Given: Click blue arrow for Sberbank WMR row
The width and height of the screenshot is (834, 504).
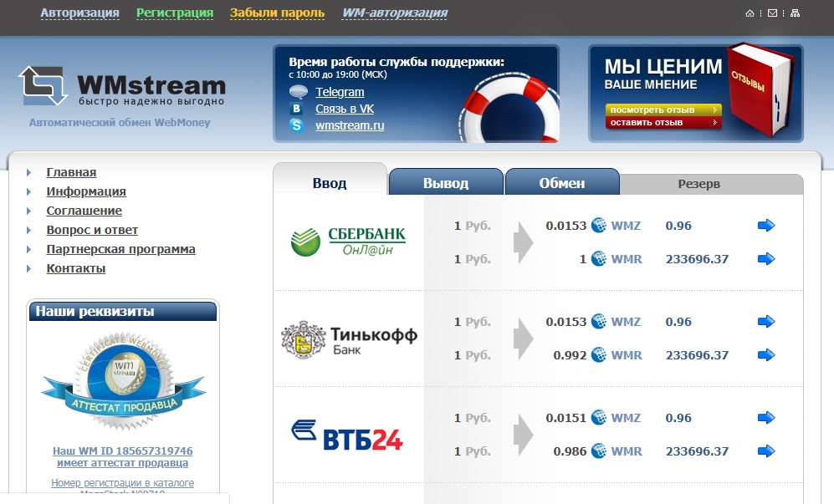Looking at the screenshot, I should click(766, 259).
